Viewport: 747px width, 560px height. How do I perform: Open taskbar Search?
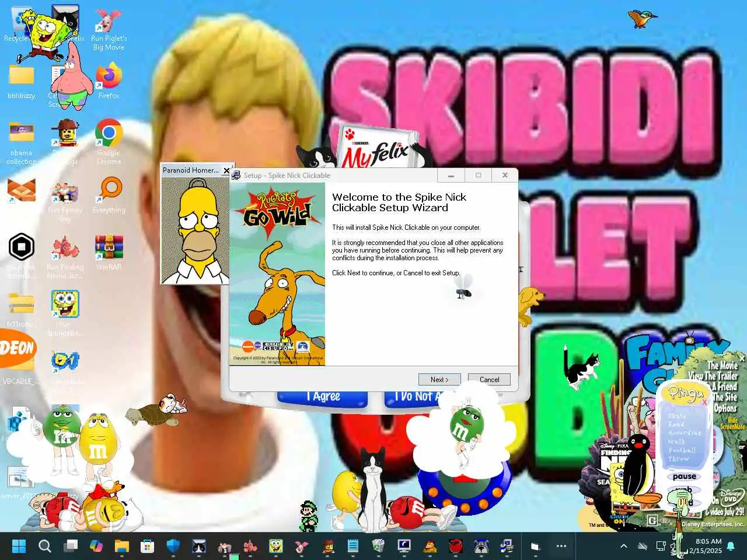tap(45, 547)
